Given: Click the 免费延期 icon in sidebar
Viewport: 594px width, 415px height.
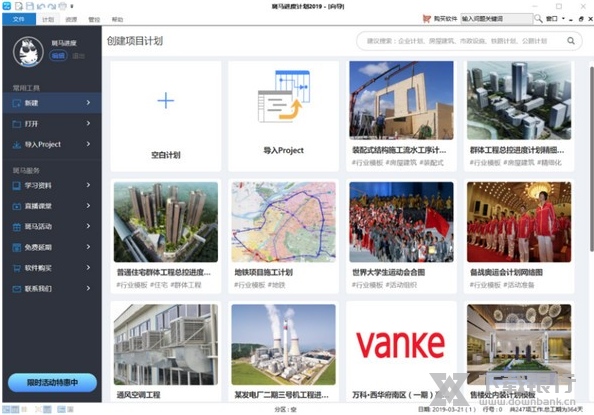Looking at the screenshot, I should pyautogui.click(x=16, y=247).
